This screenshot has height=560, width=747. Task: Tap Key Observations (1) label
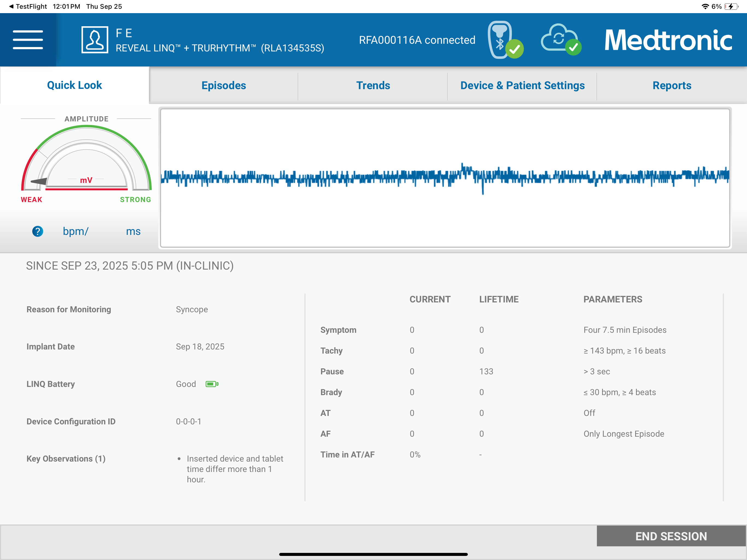coord(66,459)
